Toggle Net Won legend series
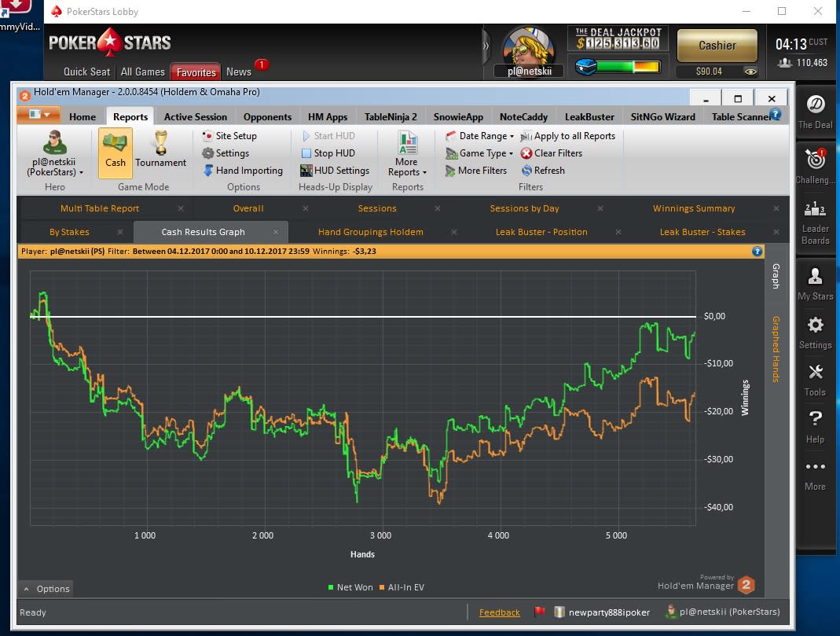 (350, 587)
